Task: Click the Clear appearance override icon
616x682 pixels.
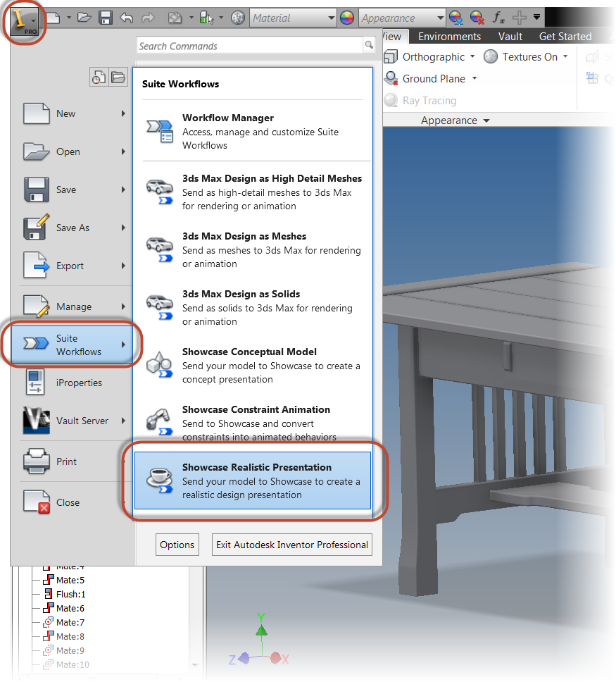Action: 477,18
